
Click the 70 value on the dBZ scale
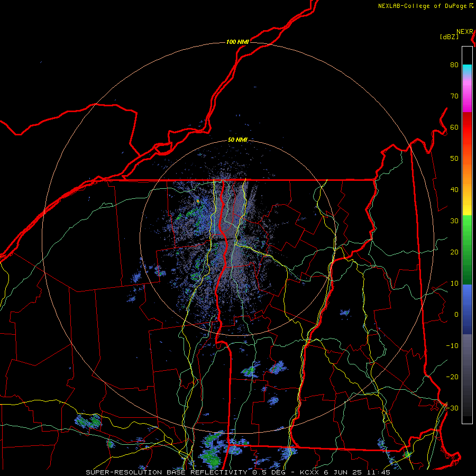[x=454, y=96]
